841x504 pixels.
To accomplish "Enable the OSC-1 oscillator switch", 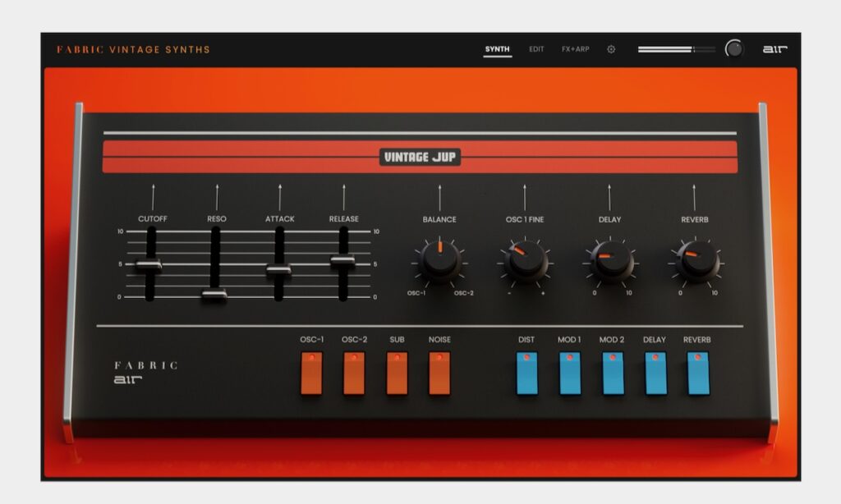I will [312, 373].
